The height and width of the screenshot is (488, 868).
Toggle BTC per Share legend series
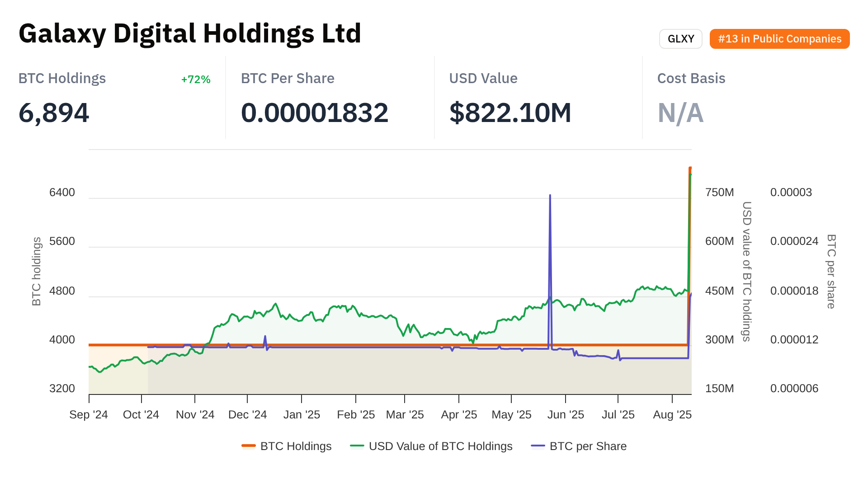(588, 446)
